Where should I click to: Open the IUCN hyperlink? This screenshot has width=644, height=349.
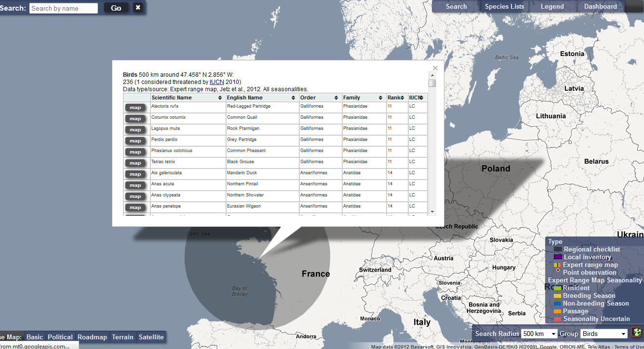pos(216,82)
